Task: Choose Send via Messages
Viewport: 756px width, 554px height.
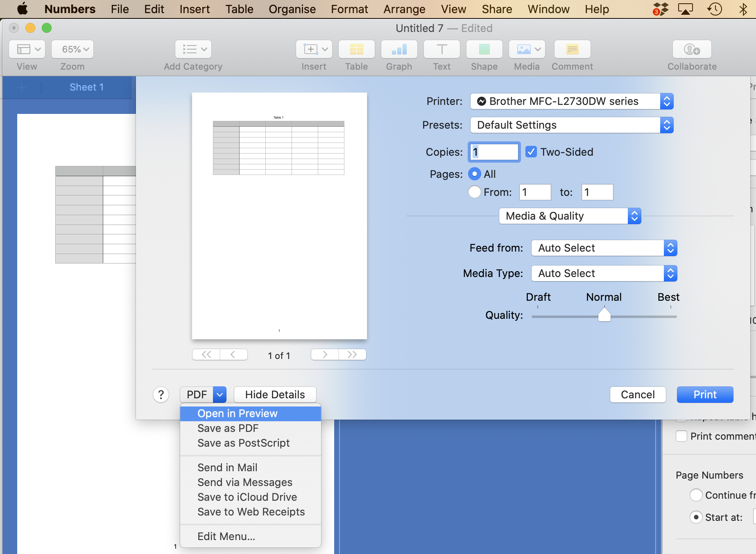Action: click(251, 482)
